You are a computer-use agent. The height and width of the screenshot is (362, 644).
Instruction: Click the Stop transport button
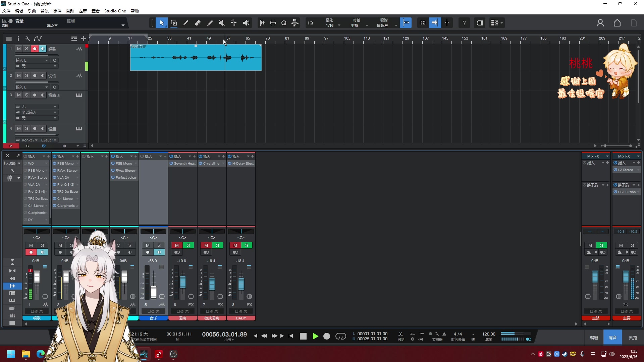pyautogui.click(x=303, y=336)
